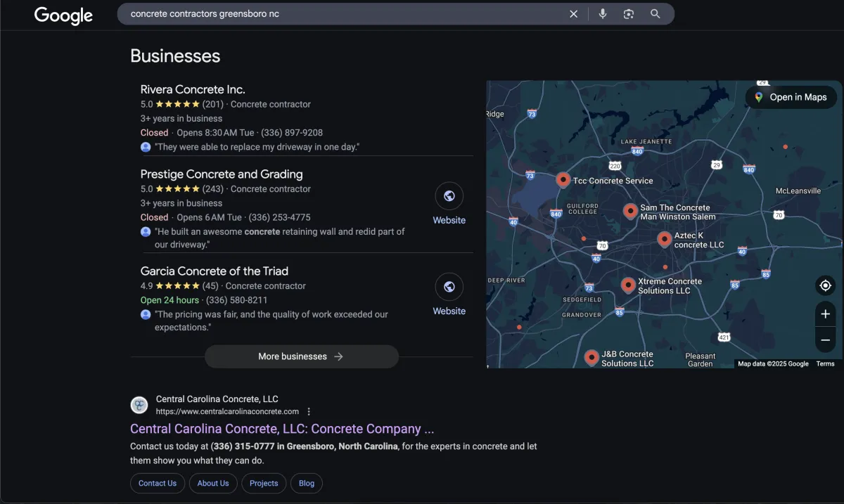The height and width of the screenshot is (504, 844).
Task: Zoom in on the map
Action: [826, 314]
